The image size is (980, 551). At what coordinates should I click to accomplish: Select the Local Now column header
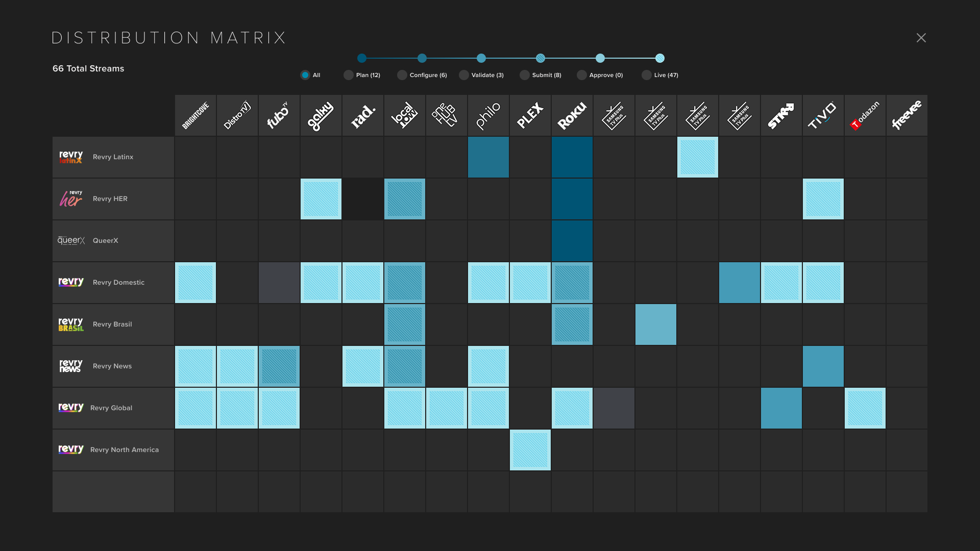click(405, 115)
